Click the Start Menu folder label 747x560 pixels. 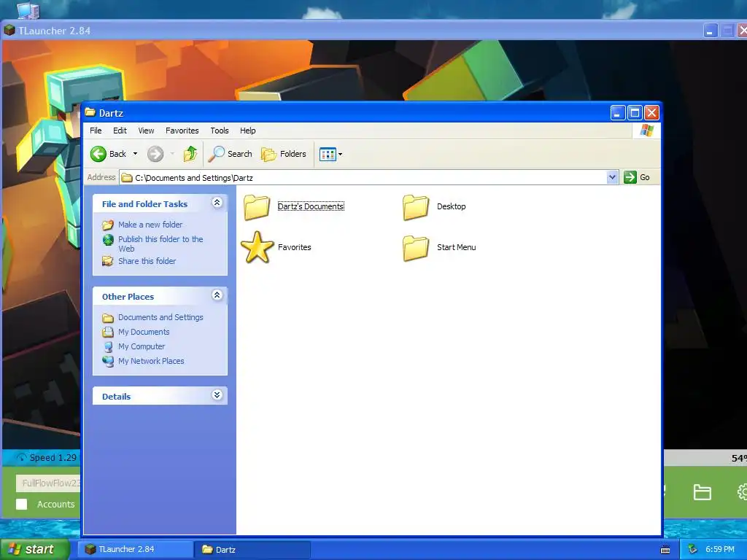[457, 247]
